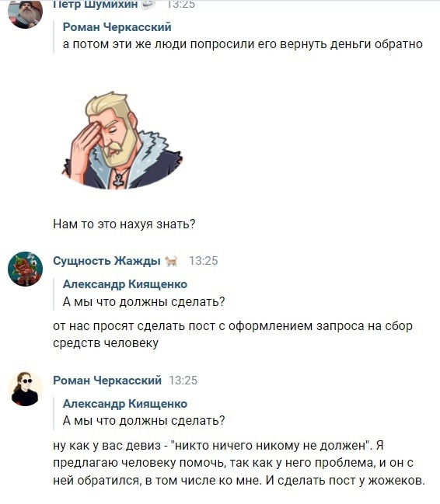Open Роман Черкасский's sunglasses avatar
440x504 pixels.
pyautogui.click(x=25, y=388)
